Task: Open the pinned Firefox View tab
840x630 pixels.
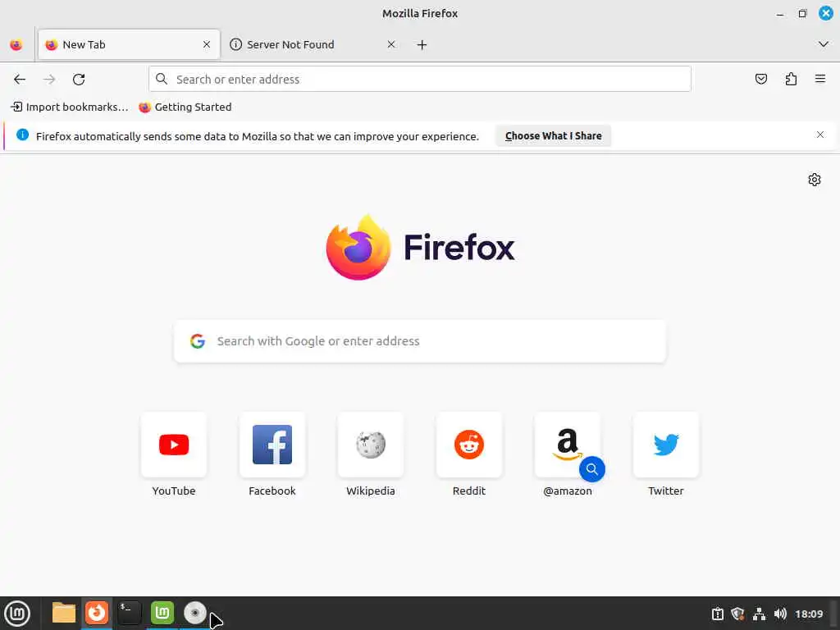Action: coord(16,45)
